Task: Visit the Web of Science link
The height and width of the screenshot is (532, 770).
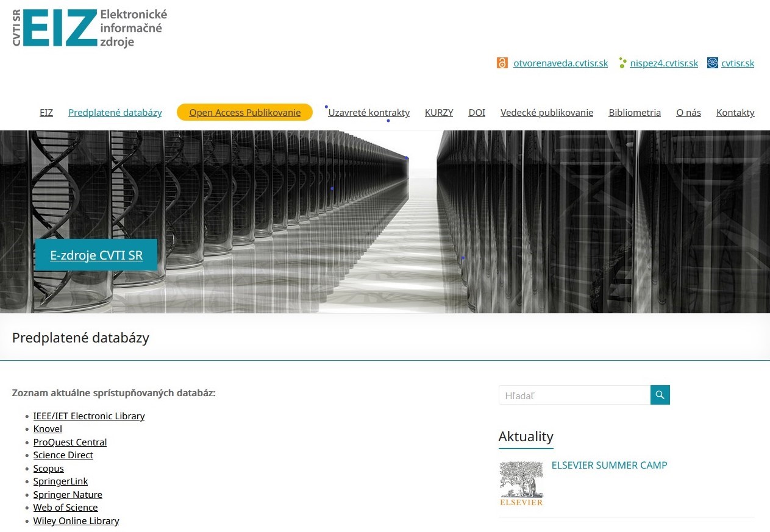Action: pos(65,508)
